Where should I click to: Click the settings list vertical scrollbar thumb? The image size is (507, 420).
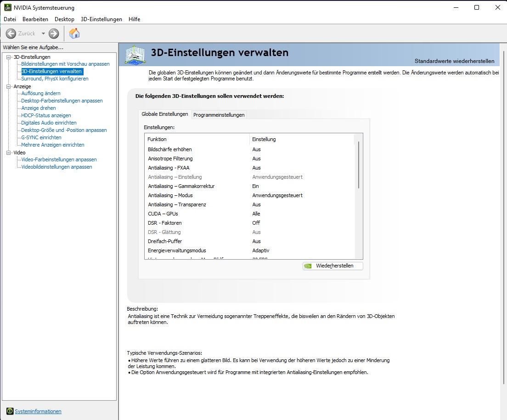pos(359,165)
